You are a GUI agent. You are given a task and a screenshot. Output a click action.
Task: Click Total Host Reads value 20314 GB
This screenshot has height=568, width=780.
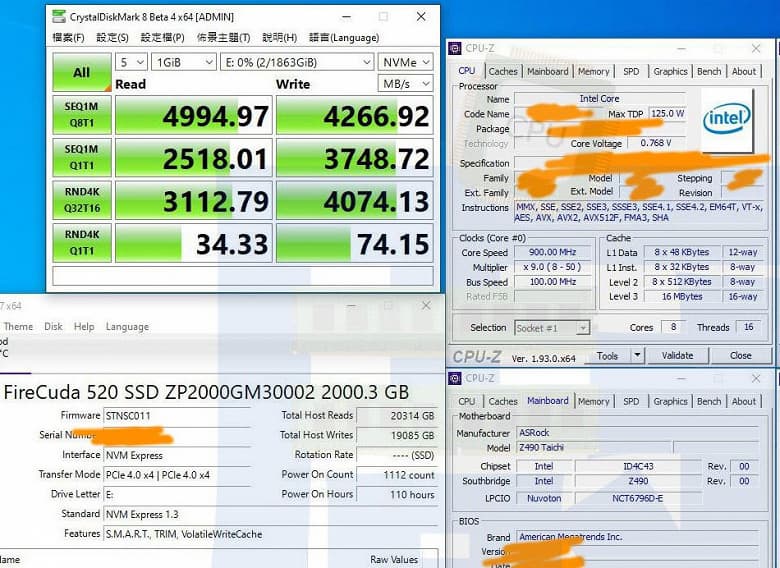pyautogui.click(x=397, y=416)
